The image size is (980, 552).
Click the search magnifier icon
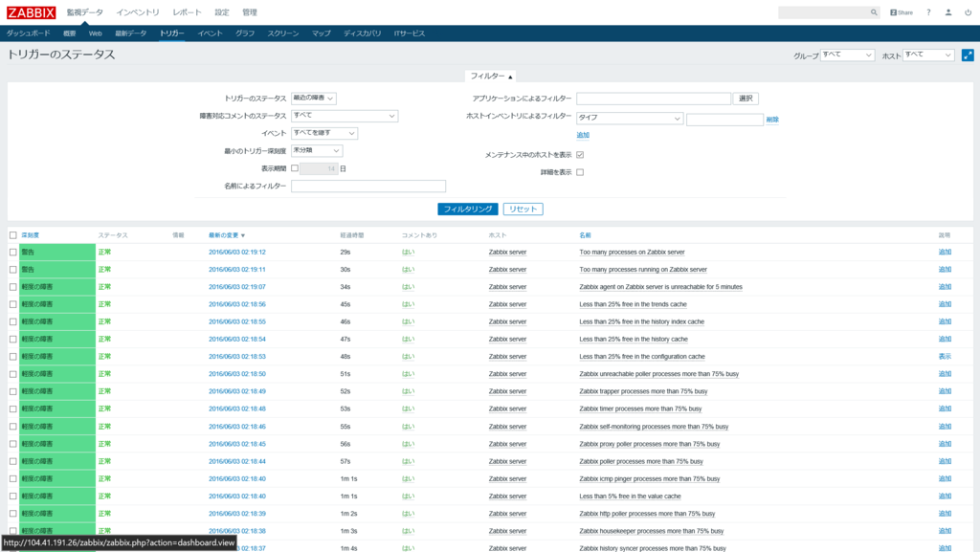(x=874, y=12)
